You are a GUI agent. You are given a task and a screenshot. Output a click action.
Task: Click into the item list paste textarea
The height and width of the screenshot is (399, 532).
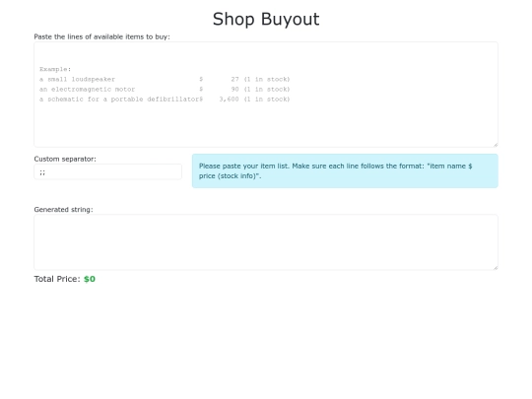click(266, 95)
